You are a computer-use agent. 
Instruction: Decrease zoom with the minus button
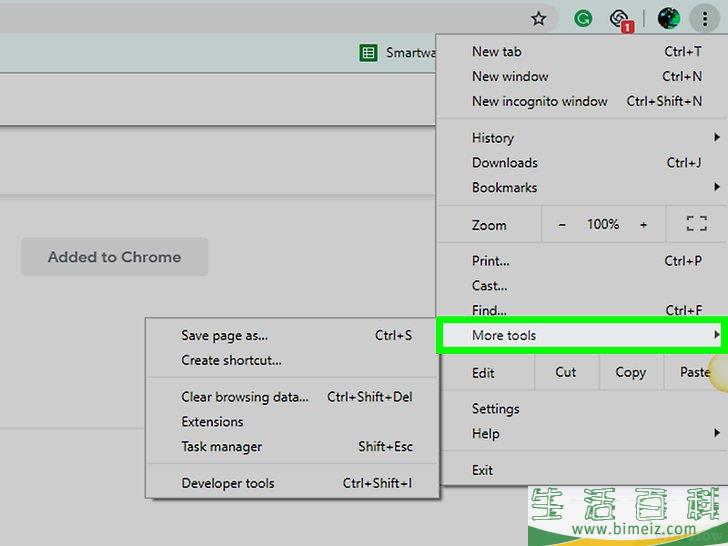pos(562,225)
